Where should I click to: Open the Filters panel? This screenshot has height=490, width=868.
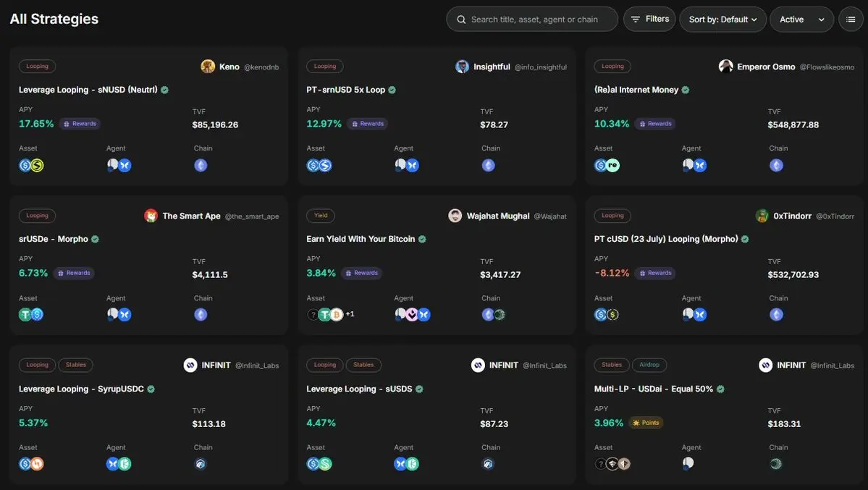(x=649, y=19)
